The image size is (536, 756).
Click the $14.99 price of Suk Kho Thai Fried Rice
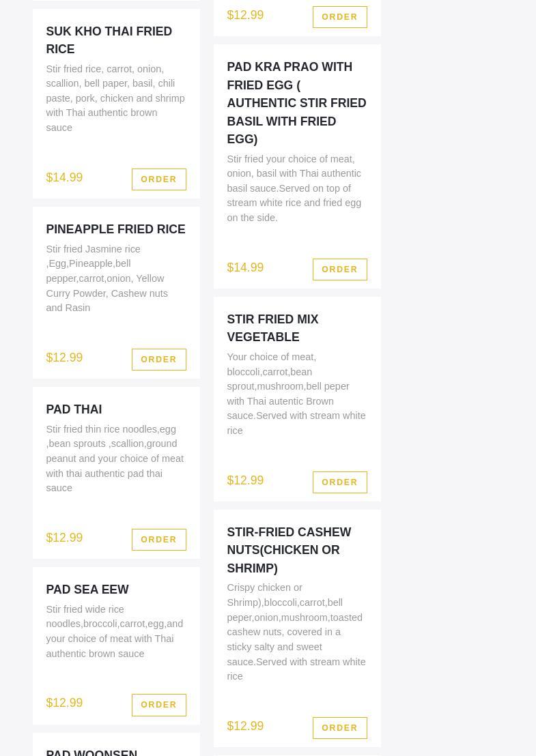click(64, 177)
